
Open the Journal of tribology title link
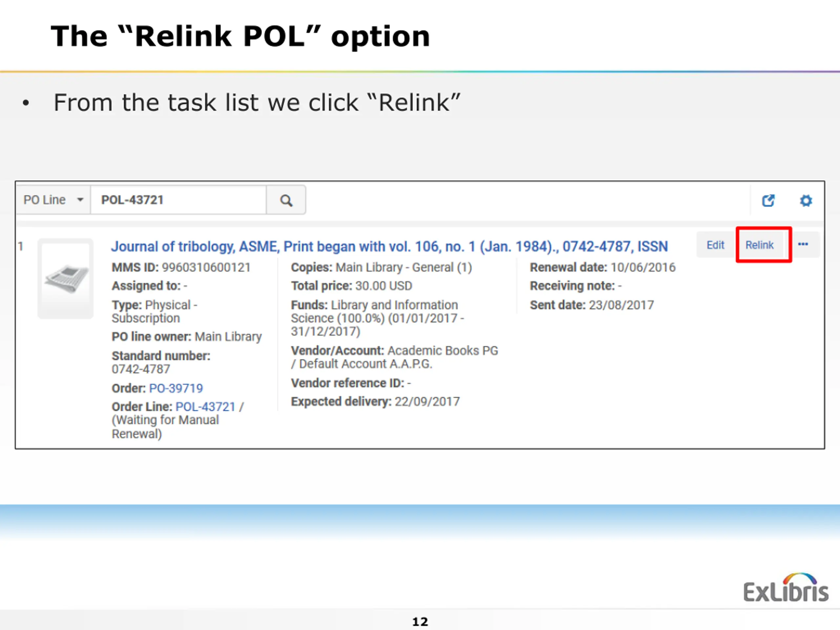click(389, 246)
